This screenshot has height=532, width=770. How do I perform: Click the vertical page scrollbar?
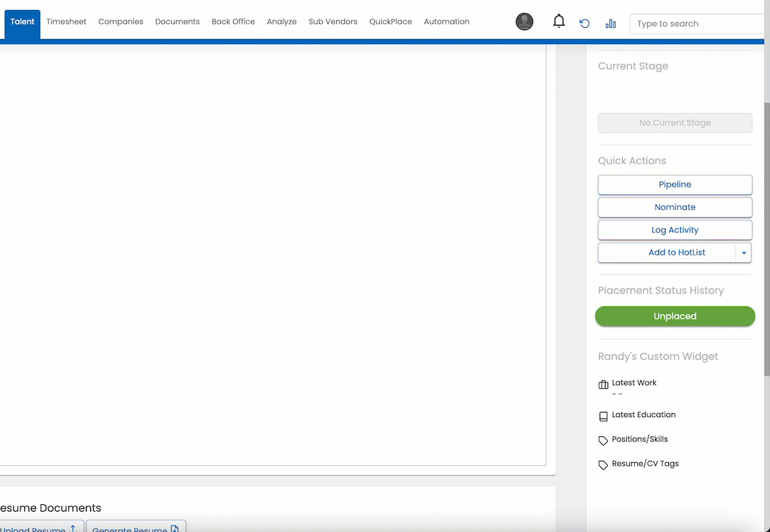[767, 240]
